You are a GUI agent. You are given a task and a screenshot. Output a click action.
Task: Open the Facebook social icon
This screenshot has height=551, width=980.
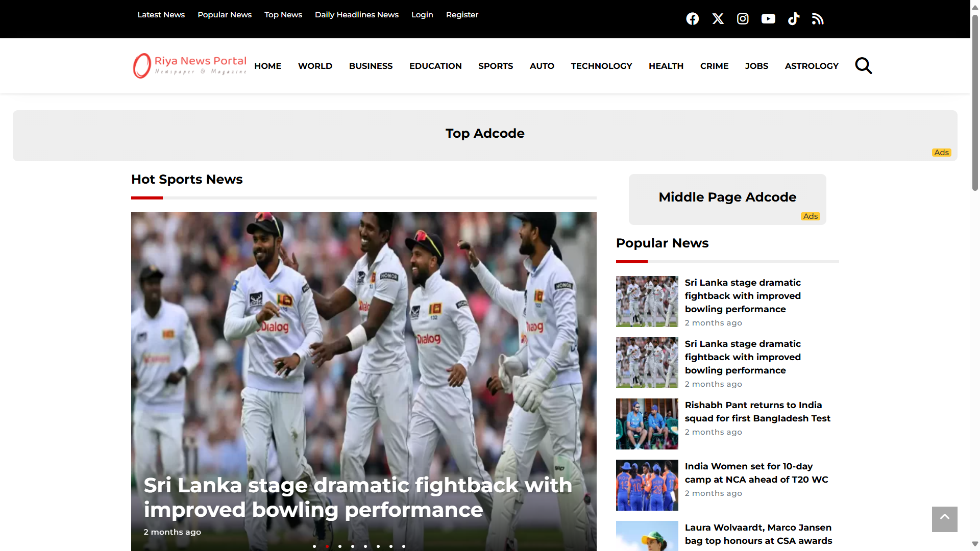click(692, 19)
